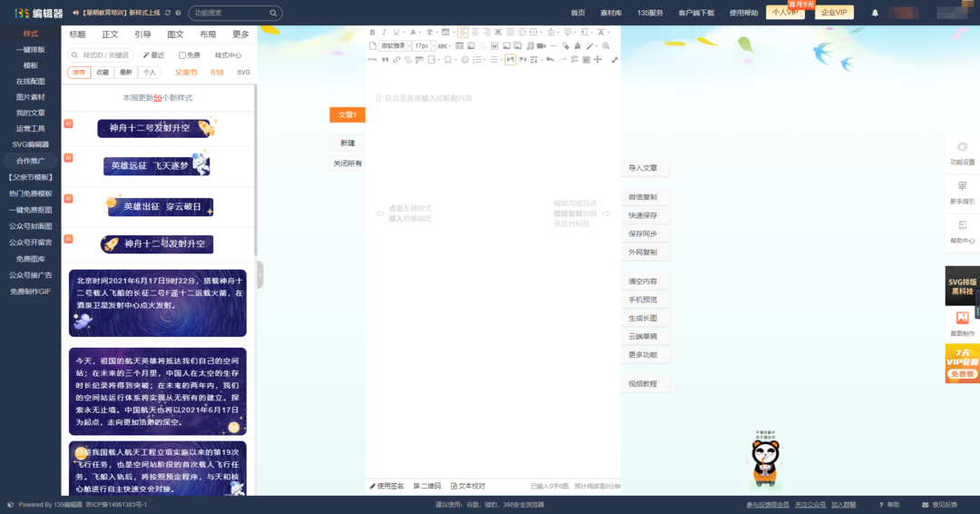Insert music with the note icon
Image resolution: width=980 pixels, height=514 pixels.
pos(530,46)
